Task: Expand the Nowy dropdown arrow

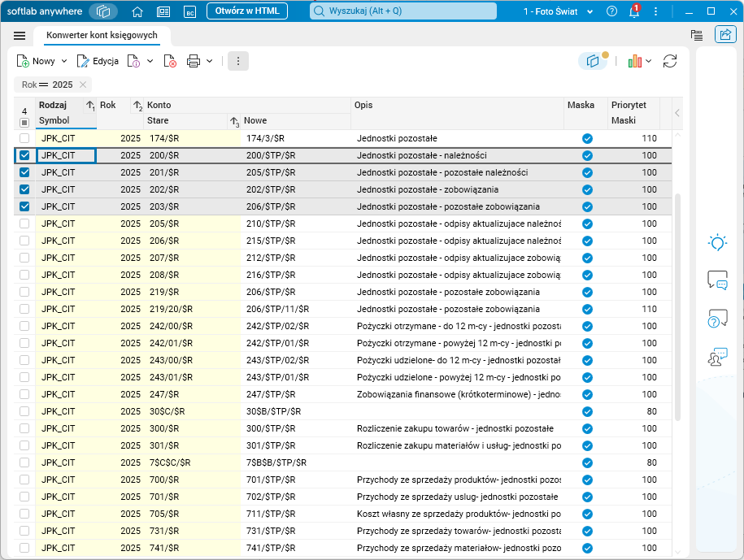Action: 63,61
